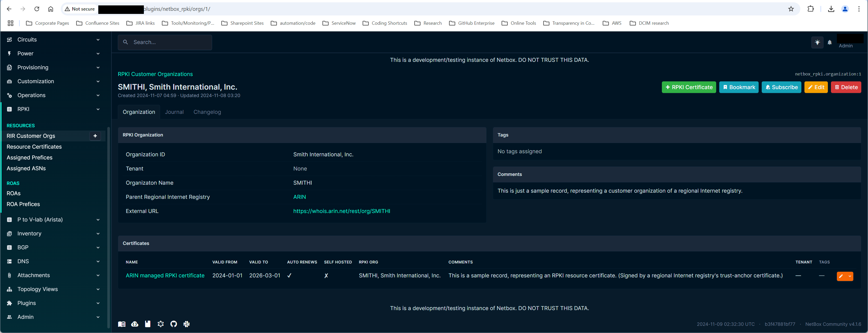This screenshot has height=333, width=868.
Task: Reload the page with browser refresh icon
Action: 37,9
